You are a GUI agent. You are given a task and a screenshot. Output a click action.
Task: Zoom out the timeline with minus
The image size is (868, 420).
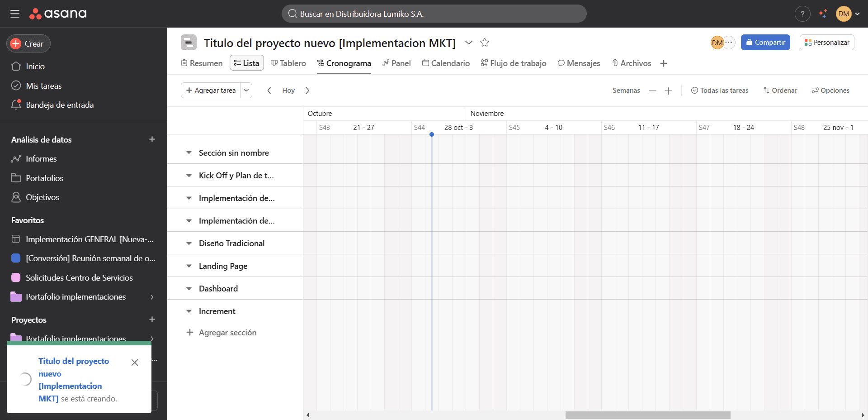tap(652, 91)
